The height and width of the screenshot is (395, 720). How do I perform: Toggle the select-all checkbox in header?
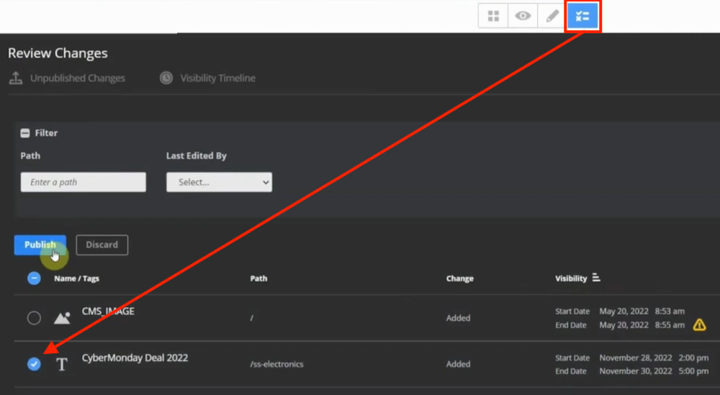34,278
